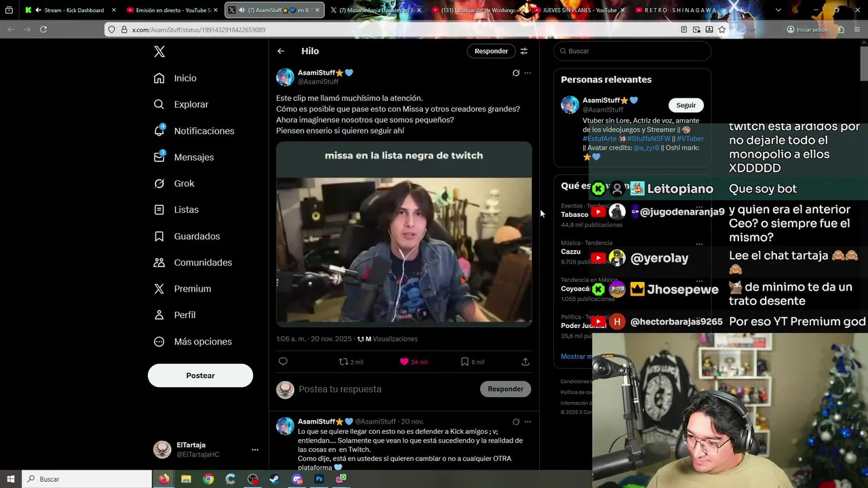Viewport: 868px width, 488px height.
Task: Click the Postear button
Action: point(201,375)
